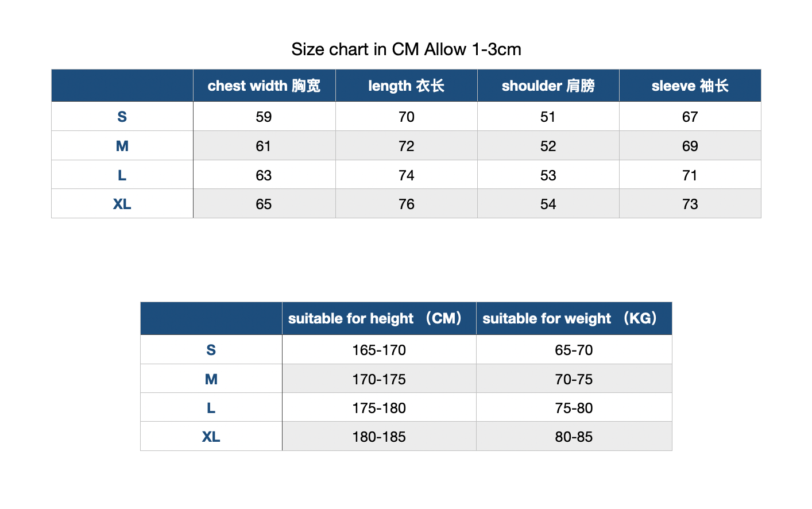This screenshot has height=509, width=812.
Task: Select the sleeve value 67 for S
Action: (x=690, y=117)
